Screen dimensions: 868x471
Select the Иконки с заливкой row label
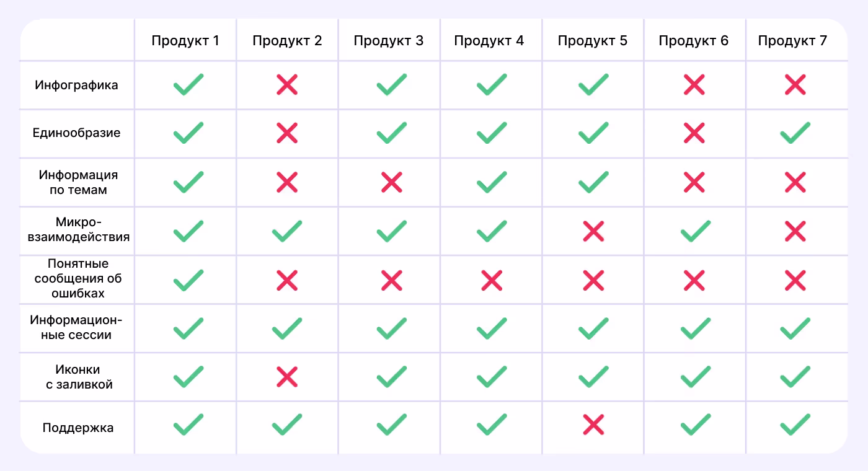(78, 377)
